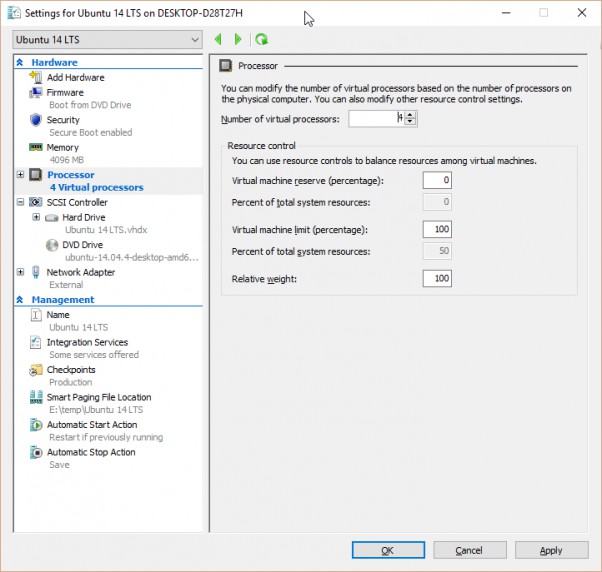The width and height of the screenshot is (602, 572).
Task: Click the Relative weight input field
Action: tap(437, 278)
